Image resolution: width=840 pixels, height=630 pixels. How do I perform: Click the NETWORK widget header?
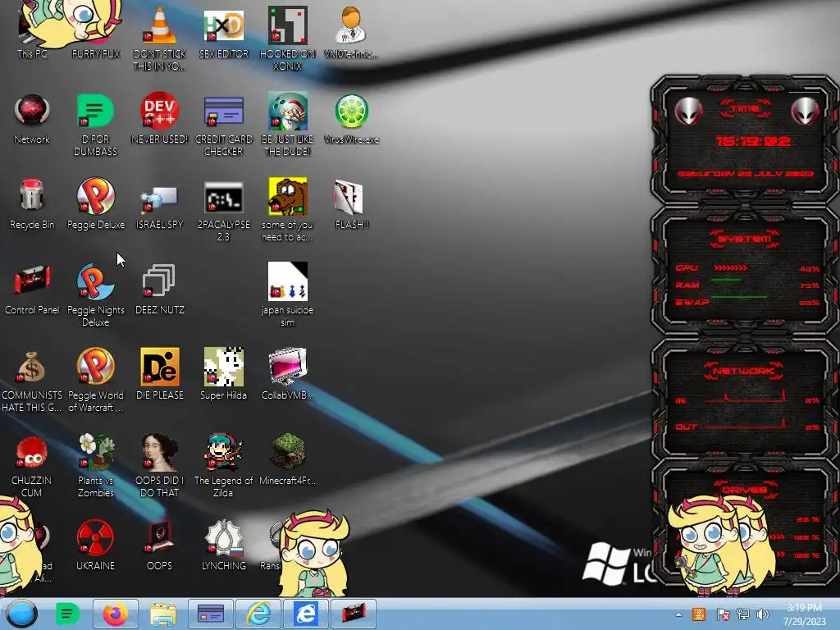click(745, 371)
